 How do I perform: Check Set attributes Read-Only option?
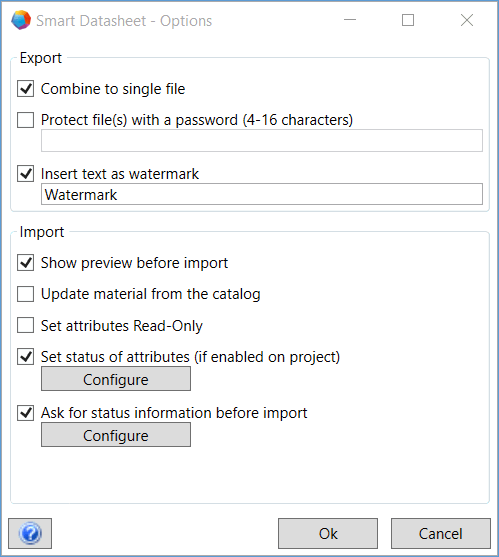click(x=26, y=325)
